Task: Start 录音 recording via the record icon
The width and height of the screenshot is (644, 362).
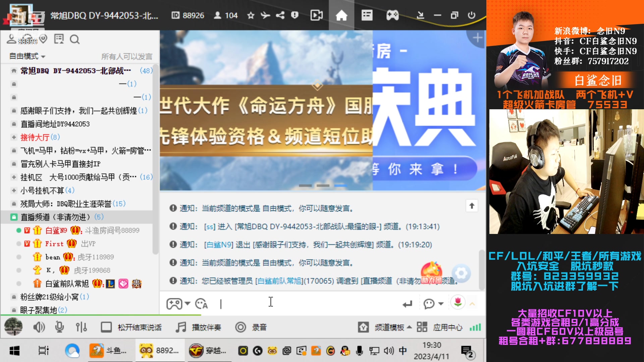Action: pyautogui.click(x=241, y=327)
